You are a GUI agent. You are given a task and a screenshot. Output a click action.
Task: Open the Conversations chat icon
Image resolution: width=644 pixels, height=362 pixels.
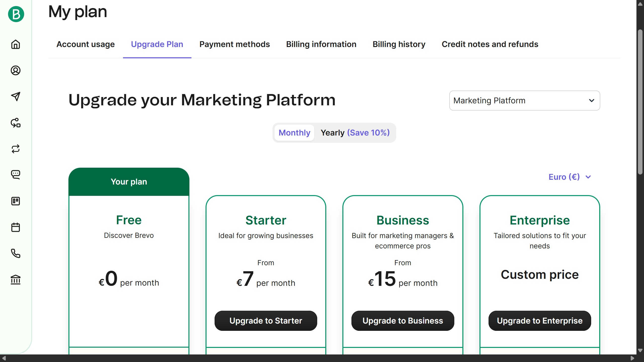(x=16, y=174)
